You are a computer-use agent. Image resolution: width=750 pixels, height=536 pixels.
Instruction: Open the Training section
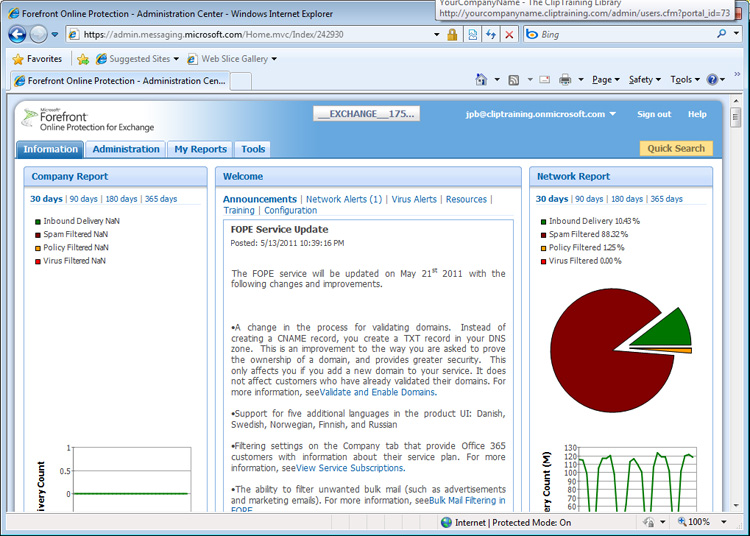pyautogui.click(x=239, y=210)
